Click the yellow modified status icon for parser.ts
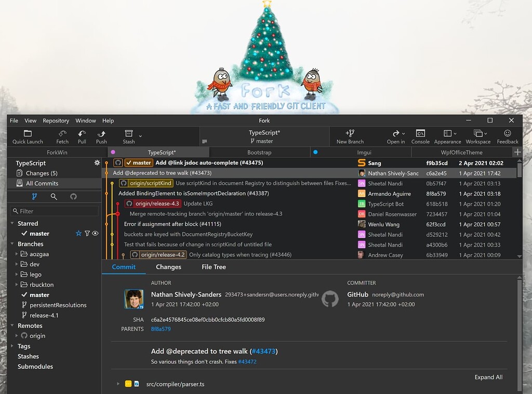Image resolution: width=532 pixels, height=394 pixels. 128,384
